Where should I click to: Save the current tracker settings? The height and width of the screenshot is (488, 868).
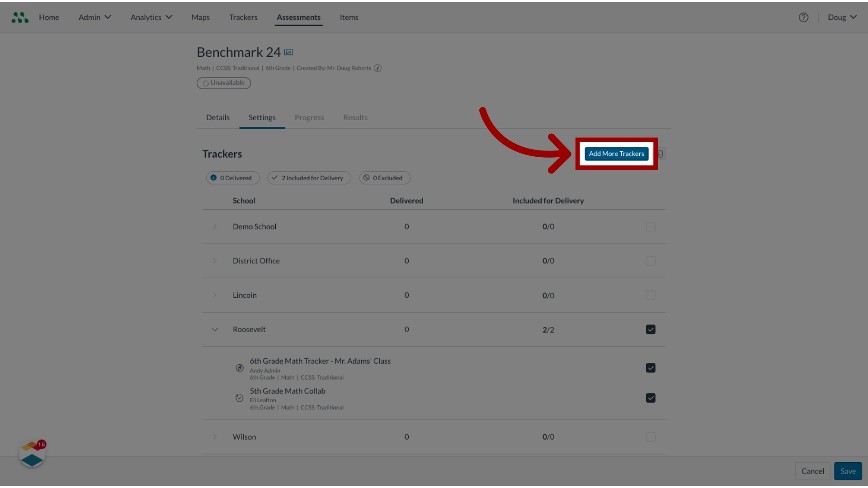click(848, 471)
